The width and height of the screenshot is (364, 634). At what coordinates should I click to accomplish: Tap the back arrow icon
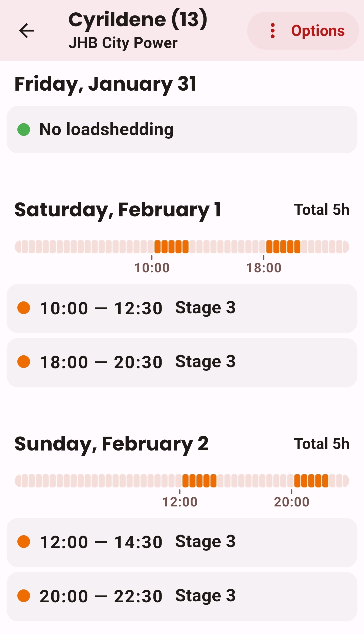[x=27, y=31]
